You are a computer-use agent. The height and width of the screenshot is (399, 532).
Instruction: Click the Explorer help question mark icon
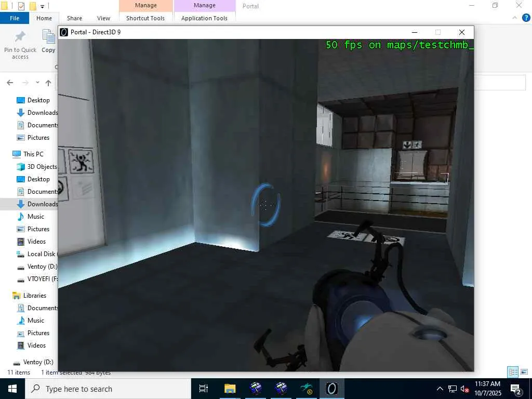[526, 18]
